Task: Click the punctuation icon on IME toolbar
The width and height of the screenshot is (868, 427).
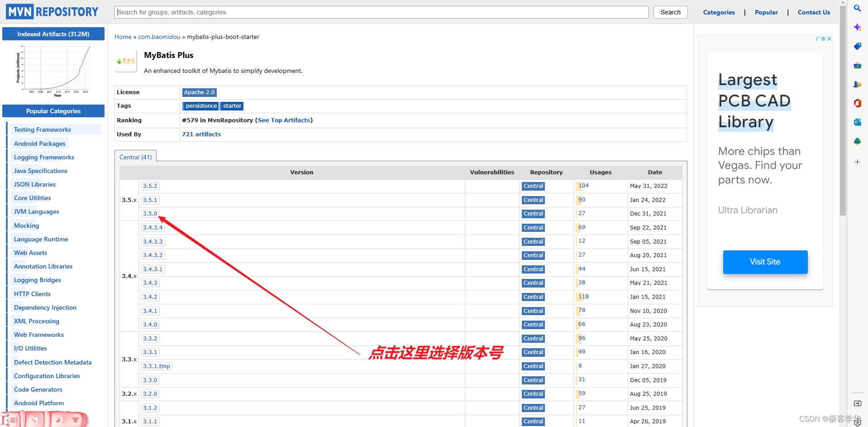Action: (34, 420)
